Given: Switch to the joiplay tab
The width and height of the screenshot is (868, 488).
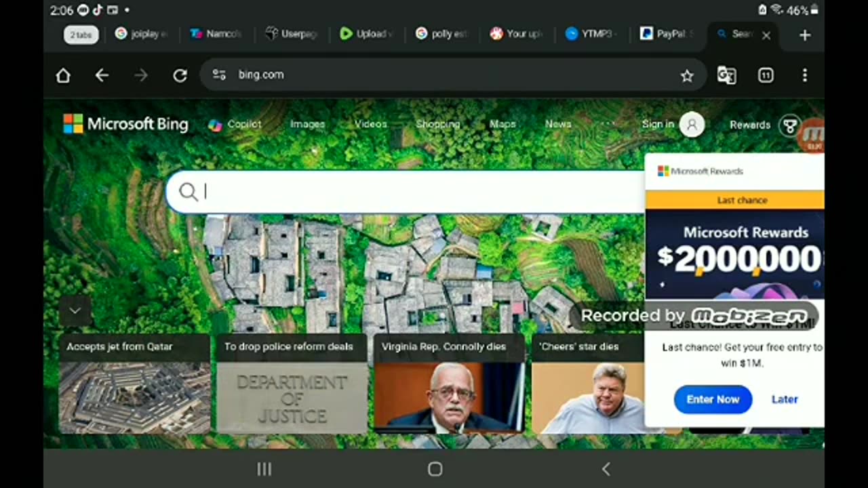Looking at the screenshot, I should (x=141, y=34).
